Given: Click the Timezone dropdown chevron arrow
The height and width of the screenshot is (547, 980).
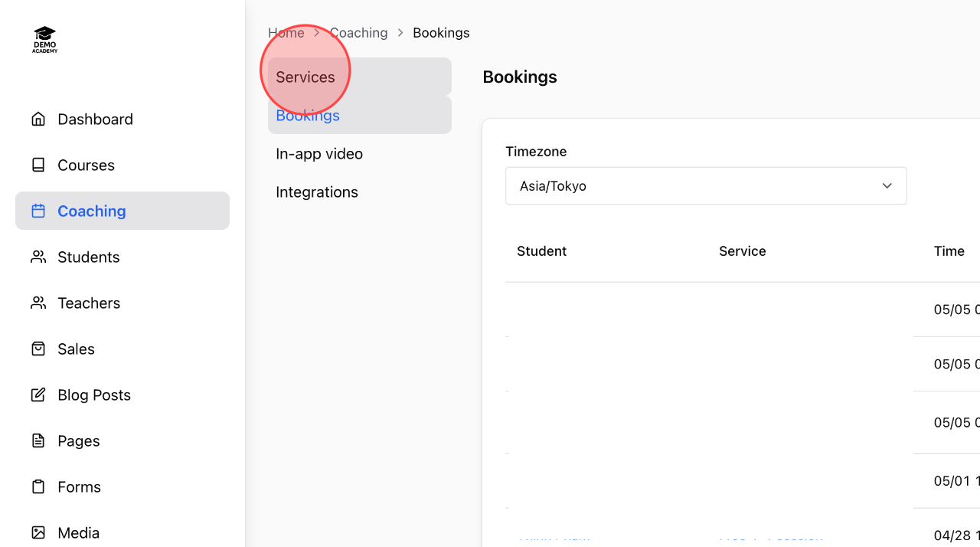Looking at the screenshot, I should click(887, 186).
